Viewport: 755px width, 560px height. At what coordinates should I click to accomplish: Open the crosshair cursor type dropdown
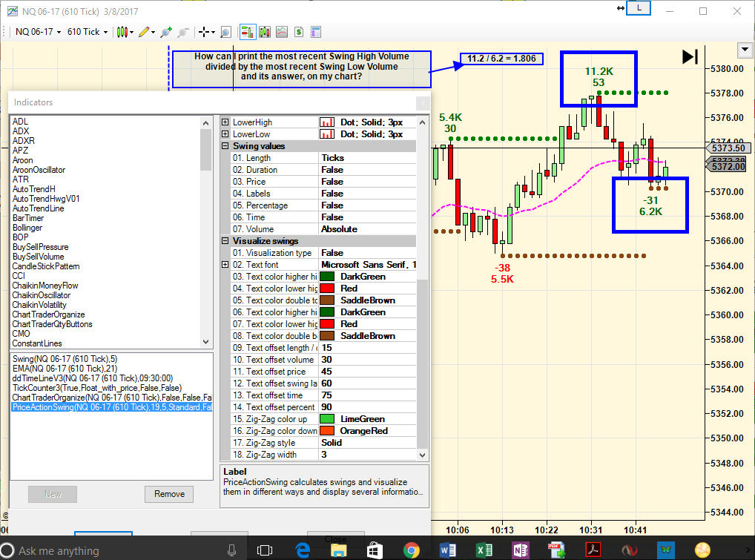click(x=207, y=32)
